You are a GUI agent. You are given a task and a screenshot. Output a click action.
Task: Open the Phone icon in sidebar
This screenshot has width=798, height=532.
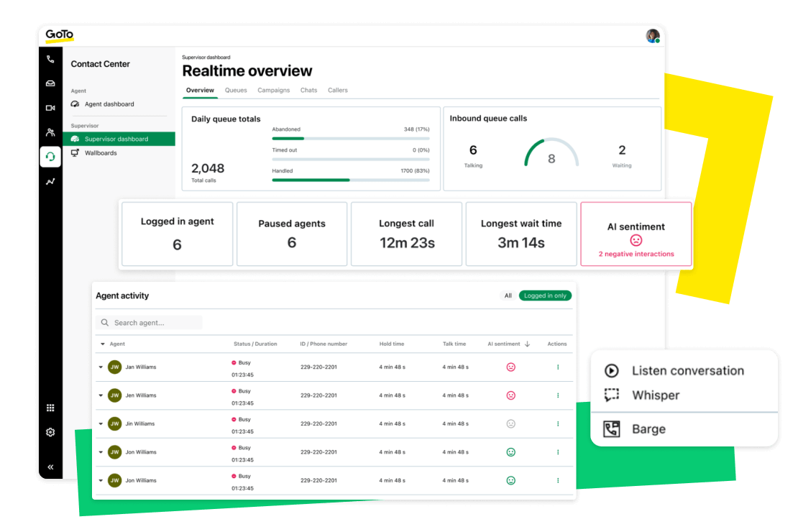click(50, 58)
